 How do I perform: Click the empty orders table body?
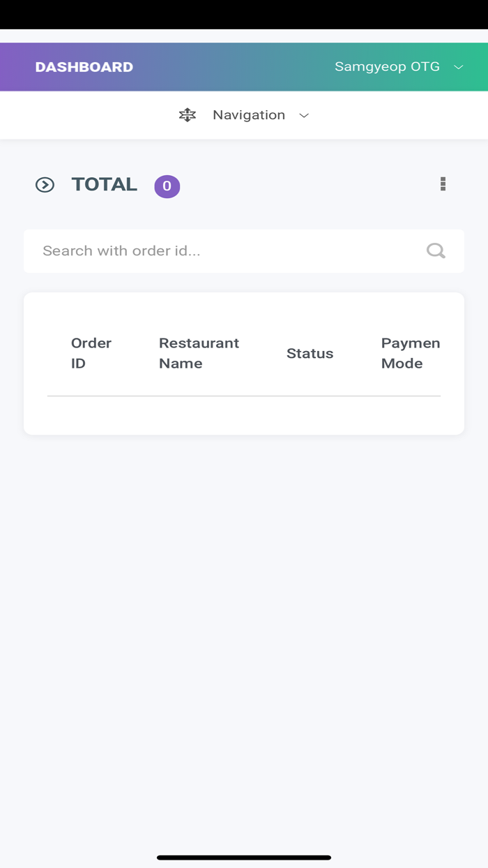[x=244, y=414]
